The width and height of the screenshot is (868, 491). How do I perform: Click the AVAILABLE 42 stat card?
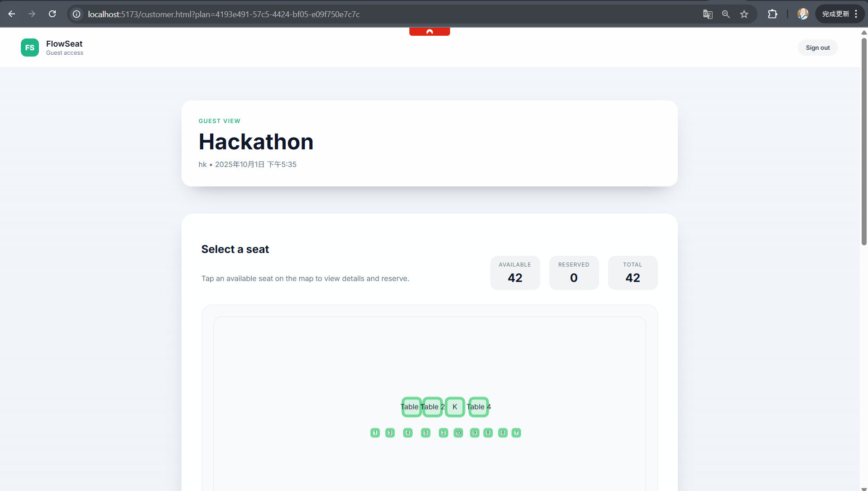coord(515,273)
